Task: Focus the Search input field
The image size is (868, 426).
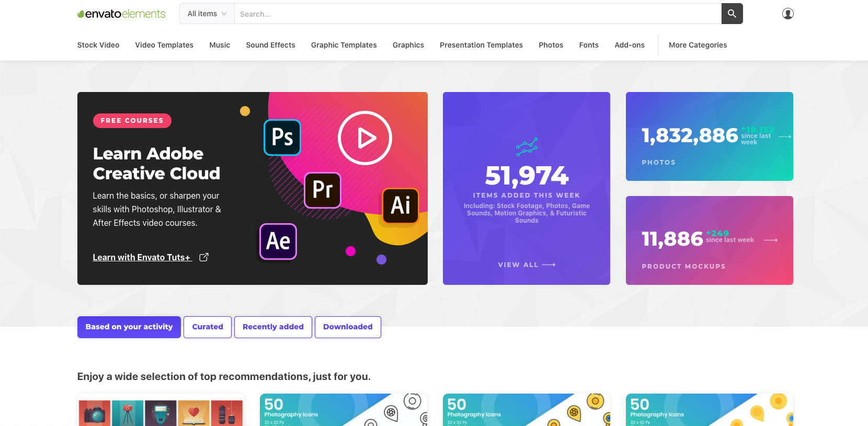Action: (477, 14)
